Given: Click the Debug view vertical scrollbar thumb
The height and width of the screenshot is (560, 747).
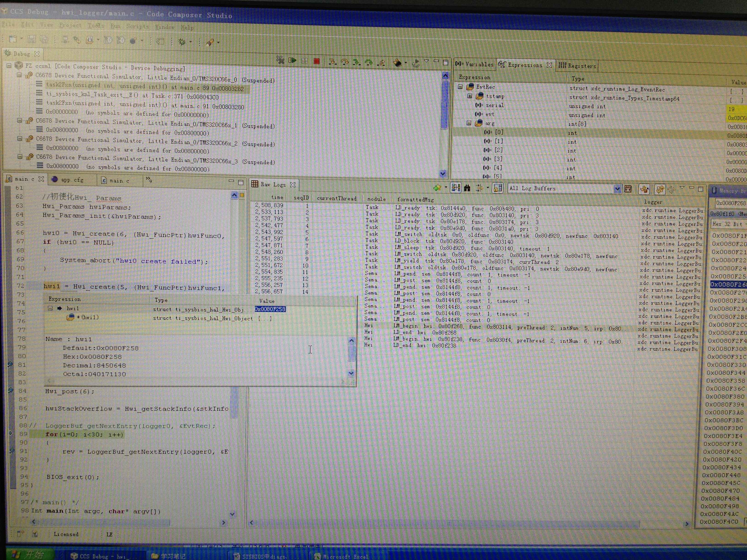Looking at the screenshot, I should [x=444, y=105].
